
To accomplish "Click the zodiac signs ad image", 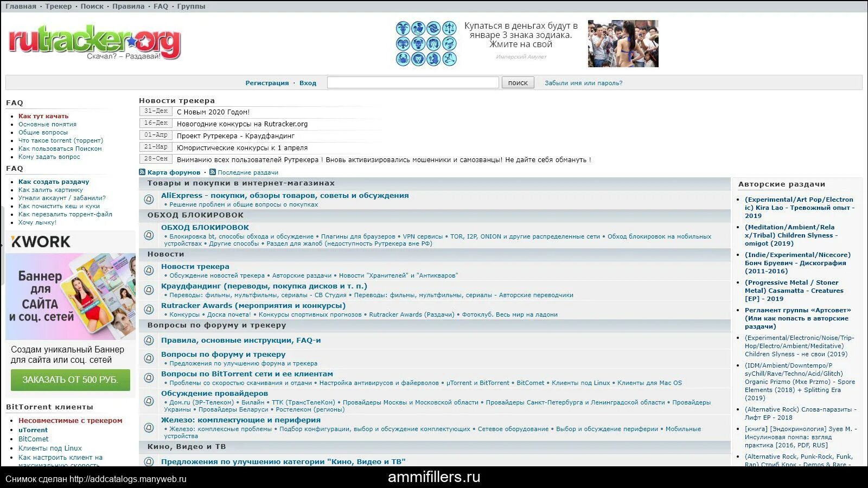I will coord(426,43).
